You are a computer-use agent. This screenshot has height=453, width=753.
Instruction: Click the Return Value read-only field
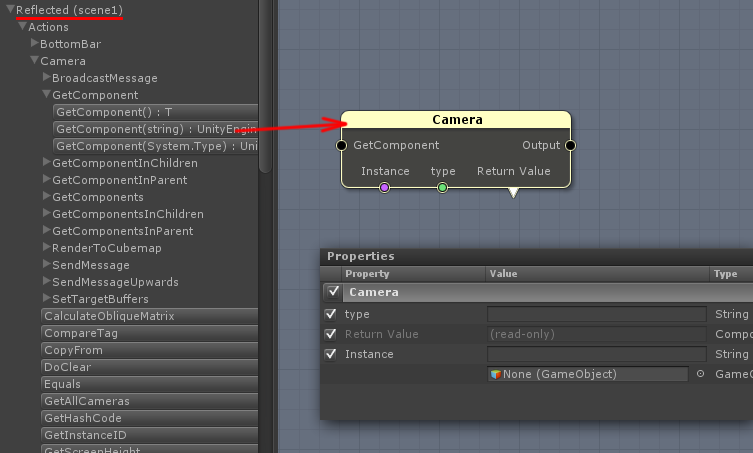pos(597,334)
